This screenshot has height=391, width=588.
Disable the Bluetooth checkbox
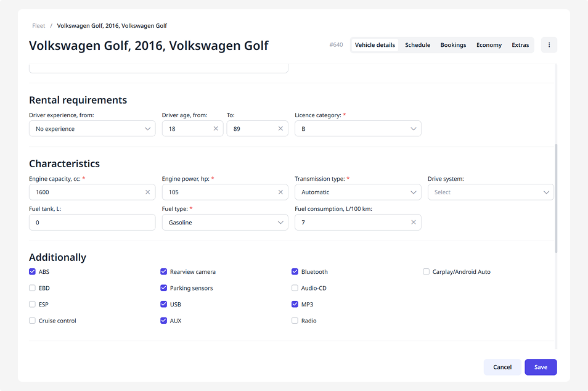tap(295, 272)
